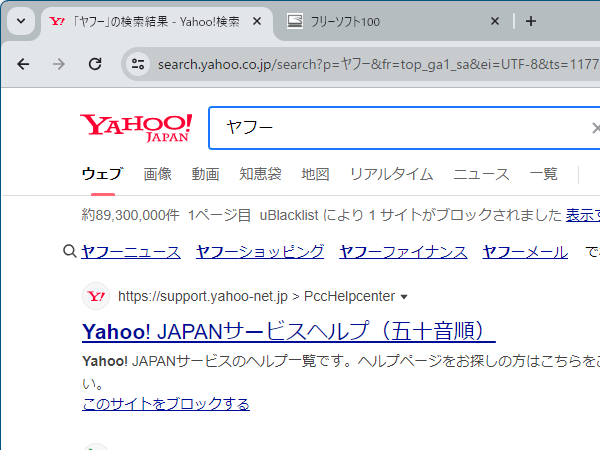This screenshot has width=600, height=450.
Task: Switch to the フリーソフト100 tab
Action: click(x=393, y=21)
